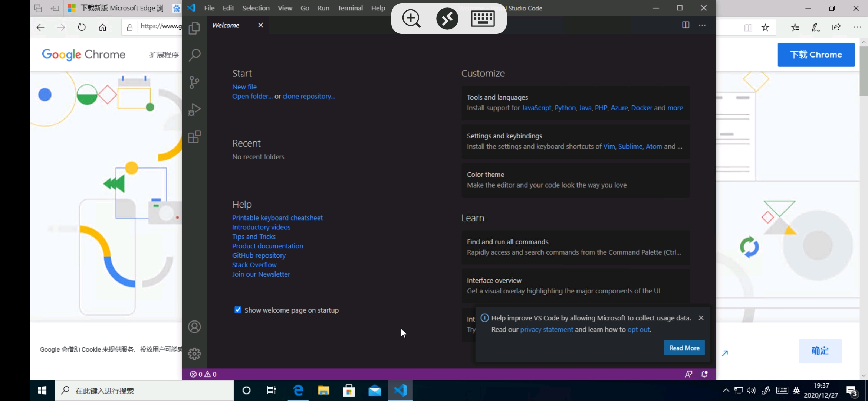Image resolution: width=868 pixels, height=401 pixels.
Task: Click the Windows taskbar search box
Action: pyautogui.click(x=145, y=390)
